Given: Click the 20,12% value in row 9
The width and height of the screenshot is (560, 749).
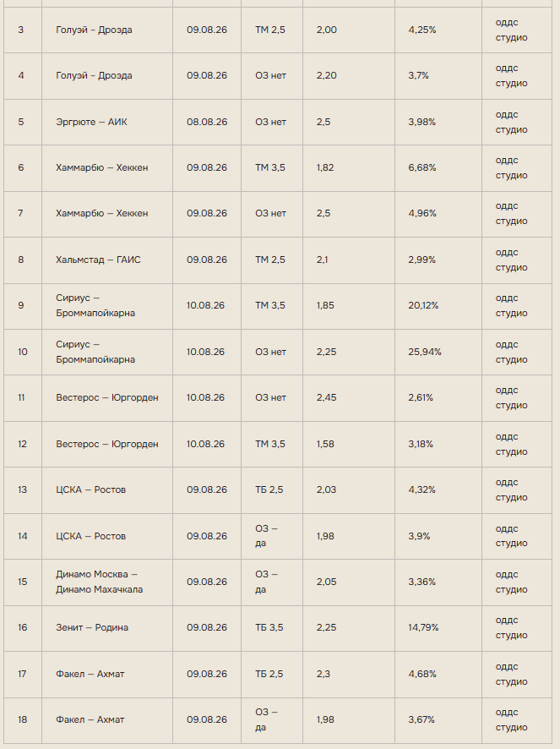Looking at the screenshot, I should point(423,305).
